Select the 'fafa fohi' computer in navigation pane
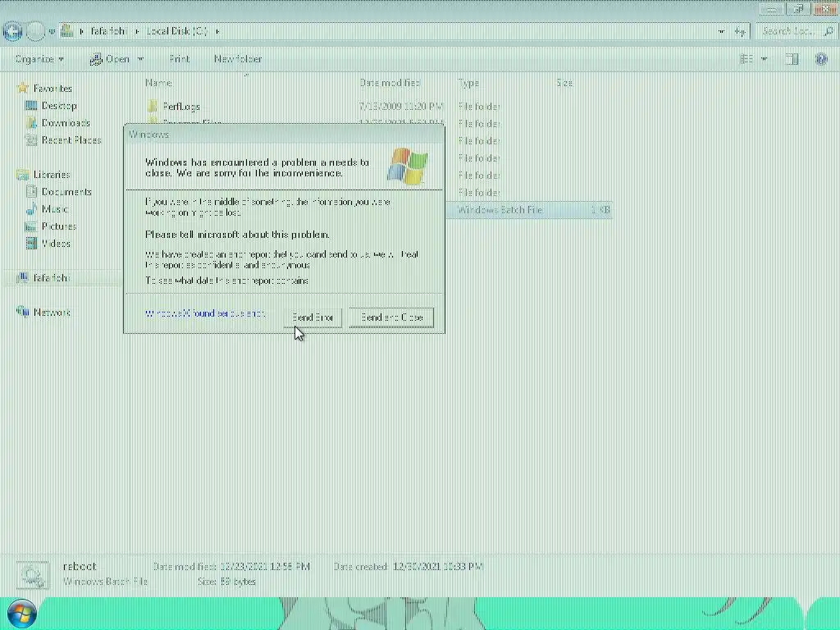840x630 pixels. (52, 277)
